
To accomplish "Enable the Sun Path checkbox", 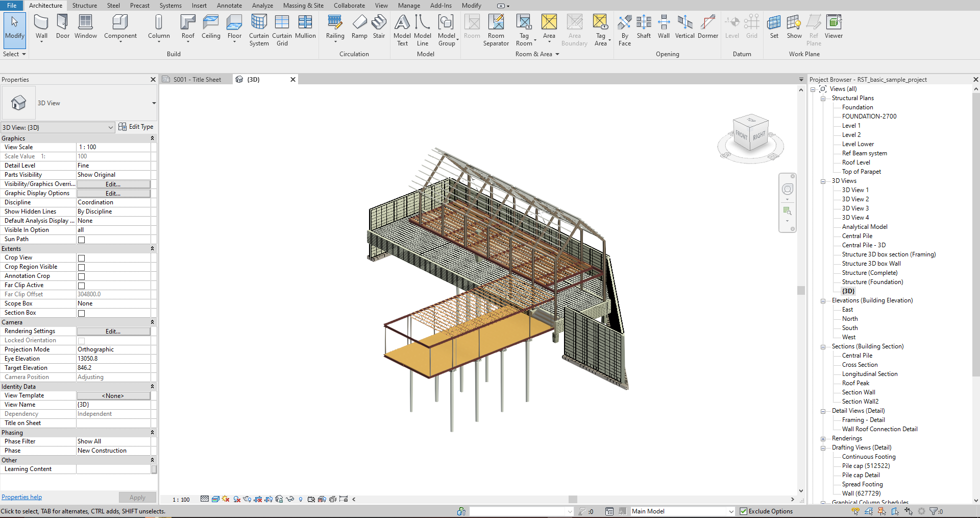I will [81, 240].
